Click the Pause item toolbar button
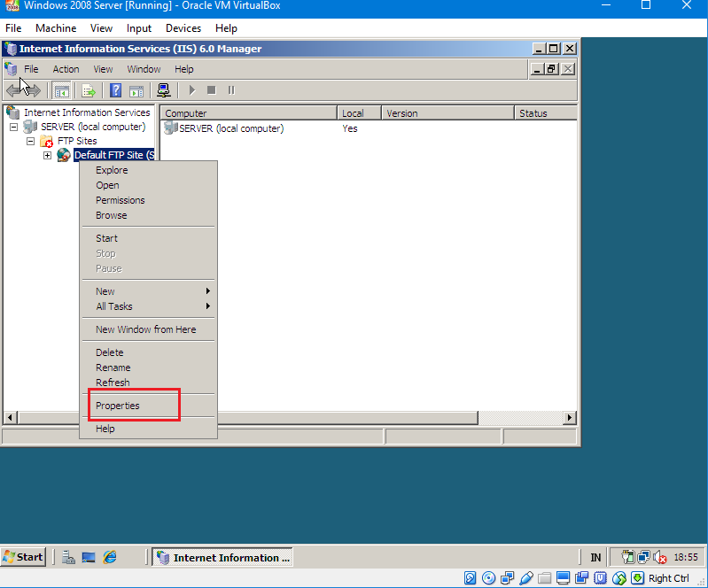 [231, 90]
